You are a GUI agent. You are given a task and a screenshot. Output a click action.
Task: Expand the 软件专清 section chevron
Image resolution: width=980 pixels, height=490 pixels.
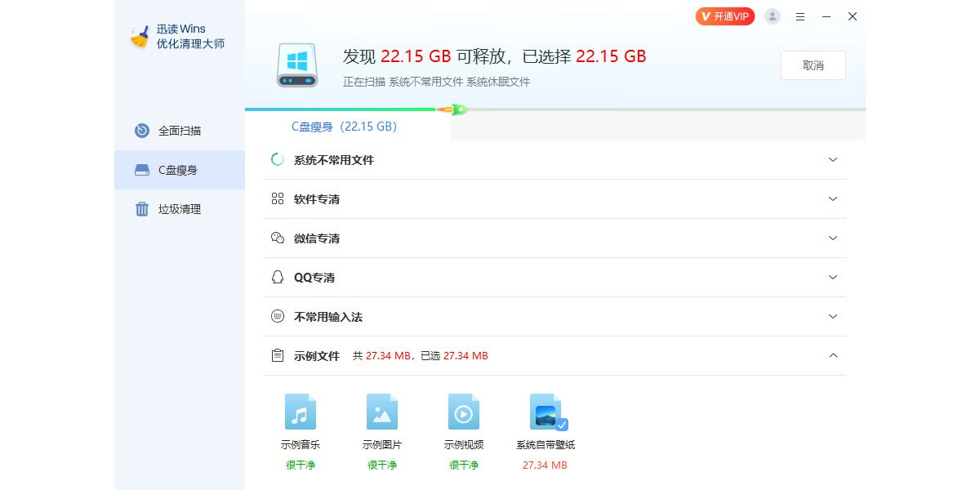point(833,199)
